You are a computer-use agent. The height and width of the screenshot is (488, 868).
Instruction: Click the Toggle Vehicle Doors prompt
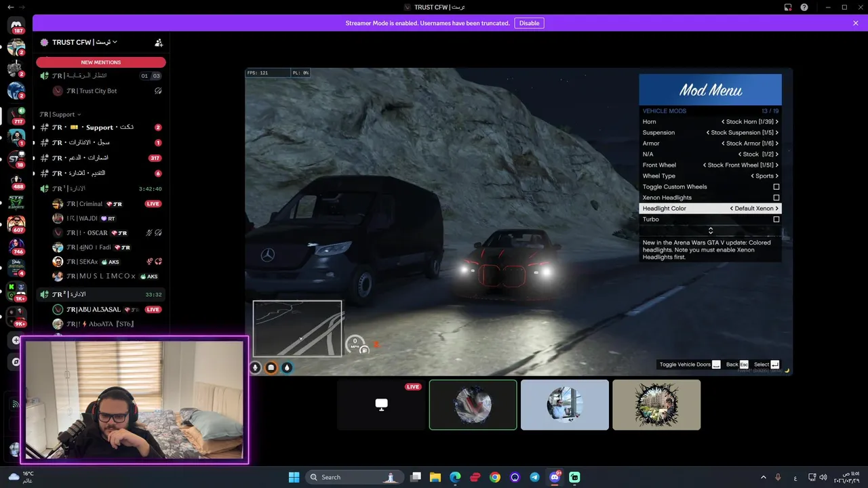pyautogui.click(x=690, y=365)
